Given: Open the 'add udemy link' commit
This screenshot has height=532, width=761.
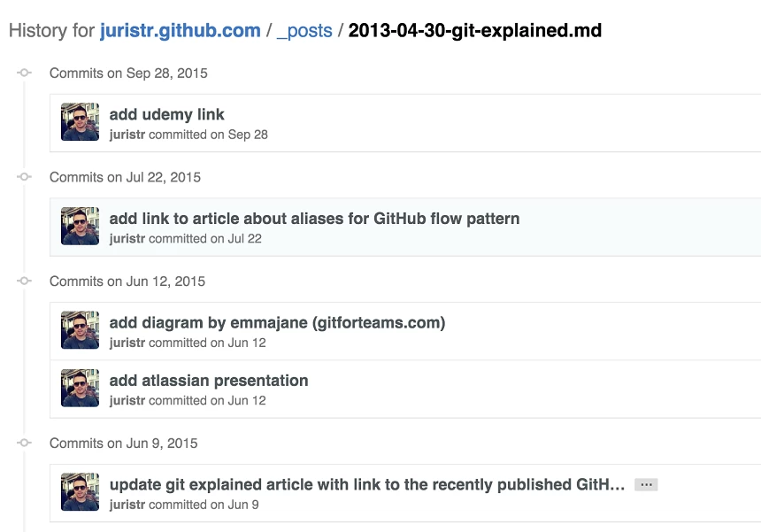Looking at the screenshot, I should coord(166,114).
